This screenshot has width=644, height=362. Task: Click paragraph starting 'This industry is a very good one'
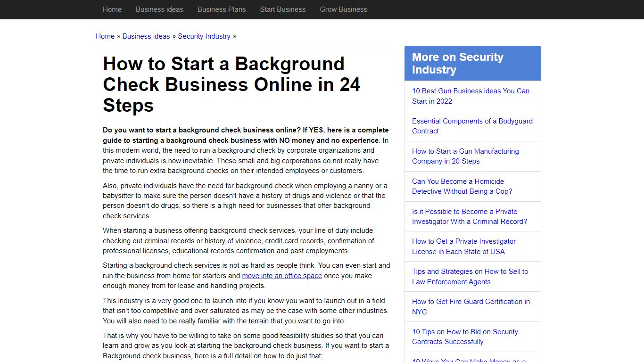click(x=246, y=311)
